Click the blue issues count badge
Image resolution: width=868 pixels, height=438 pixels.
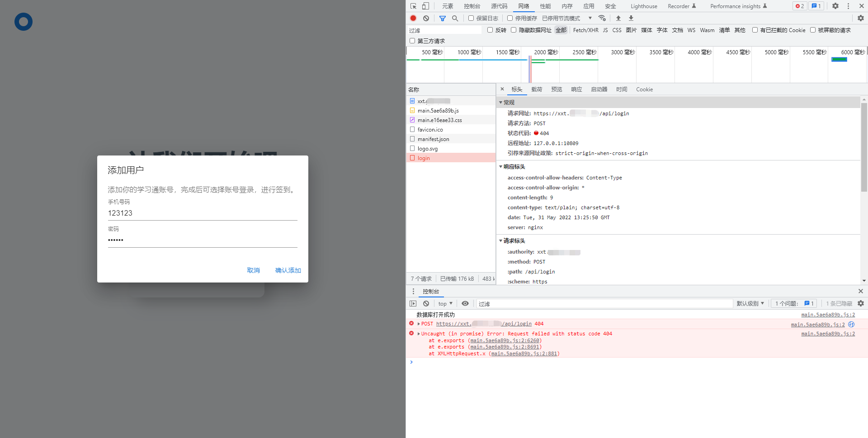click(816, 6)
